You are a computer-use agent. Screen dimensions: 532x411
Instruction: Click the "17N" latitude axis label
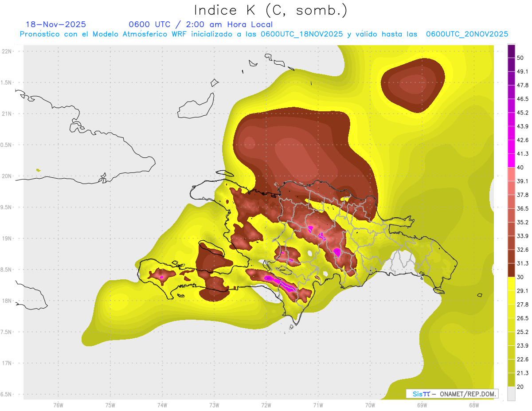tap(7, 363)
